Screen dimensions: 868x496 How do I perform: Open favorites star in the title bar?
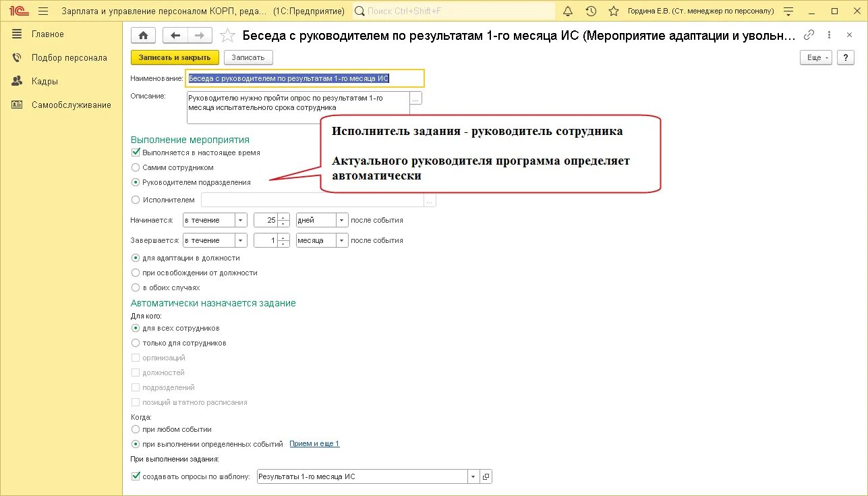click(x=613, y=11)
